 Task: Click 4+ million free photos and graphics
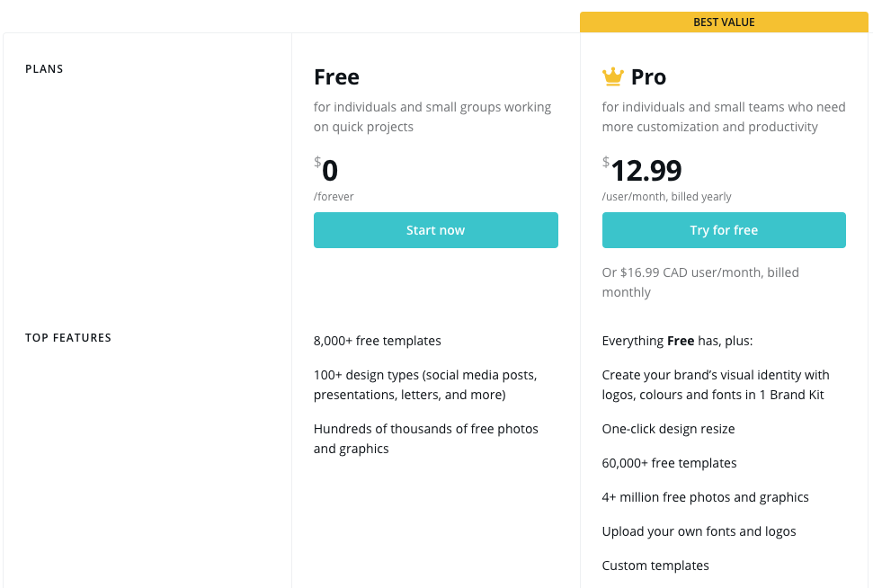click(x=705, y=497)
